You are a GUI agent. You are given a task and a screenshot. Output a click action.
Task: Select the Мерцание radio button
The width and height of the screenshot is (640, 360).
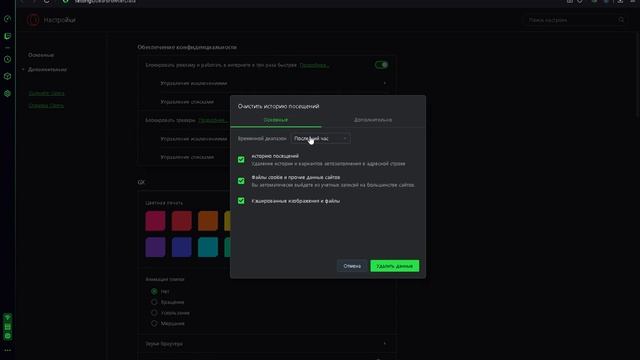coord(154,323)
